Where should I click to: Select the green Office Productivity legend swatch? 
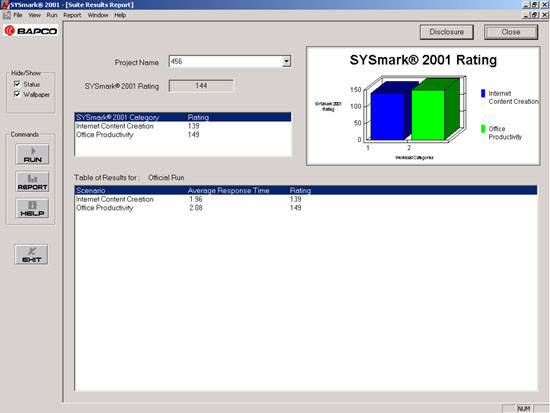(483, 129)
